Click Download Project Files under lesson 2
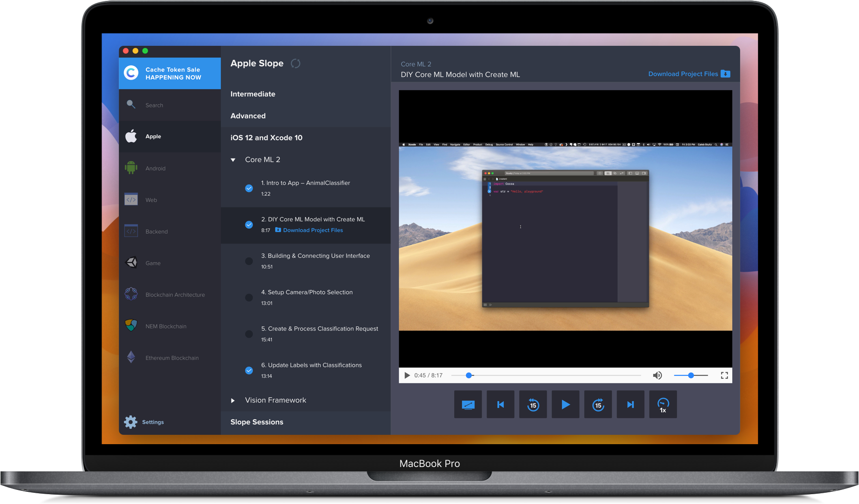The height and width of the screenshot is (504, 859). coord(313,230)
